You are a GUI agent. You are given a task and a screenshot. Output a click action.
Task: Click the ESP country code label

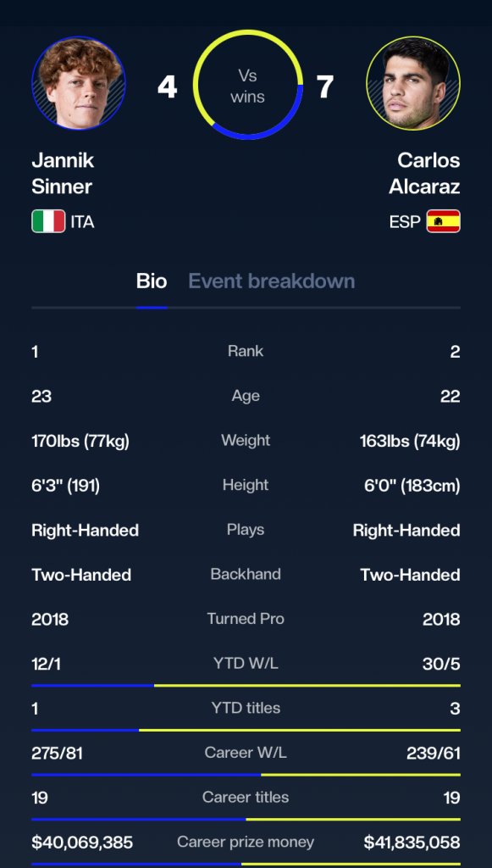pyautogui.click(x=405, y=222)
